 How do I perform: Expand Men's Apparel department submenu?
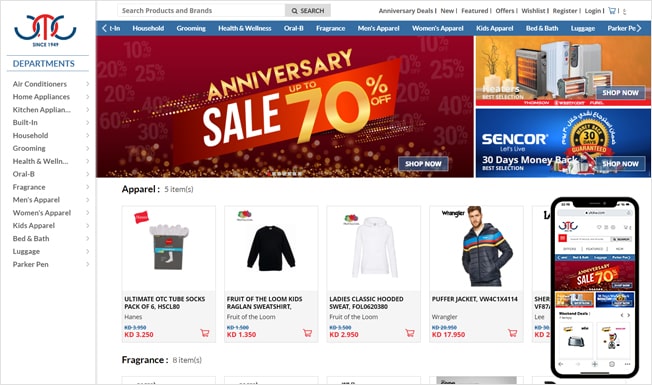tap(87, 200)
